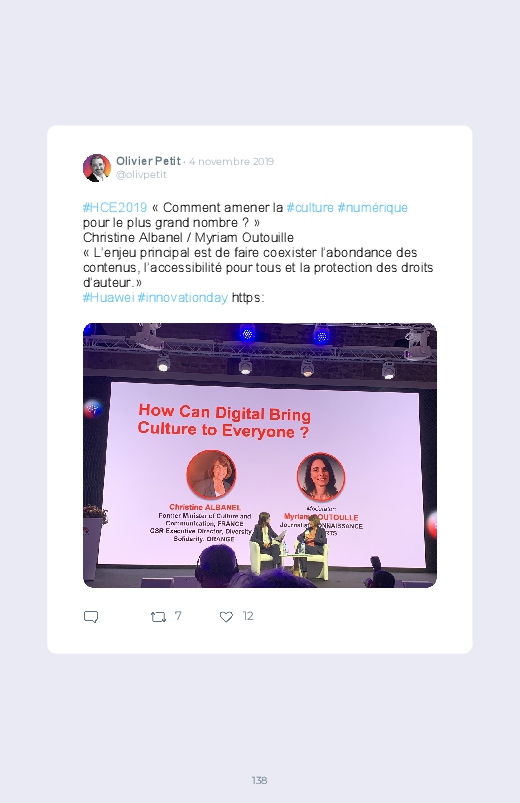
Task: Click the slide title How Can Digital Bring Culture
Action: pyautogui.click(x=224, y=421)
